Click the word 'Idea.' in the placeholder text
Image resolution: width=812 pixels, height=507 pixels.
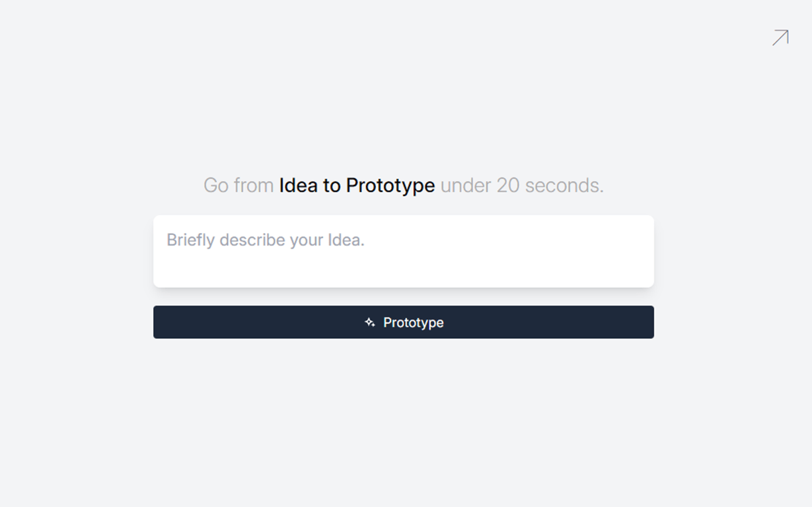coord(346,240)
